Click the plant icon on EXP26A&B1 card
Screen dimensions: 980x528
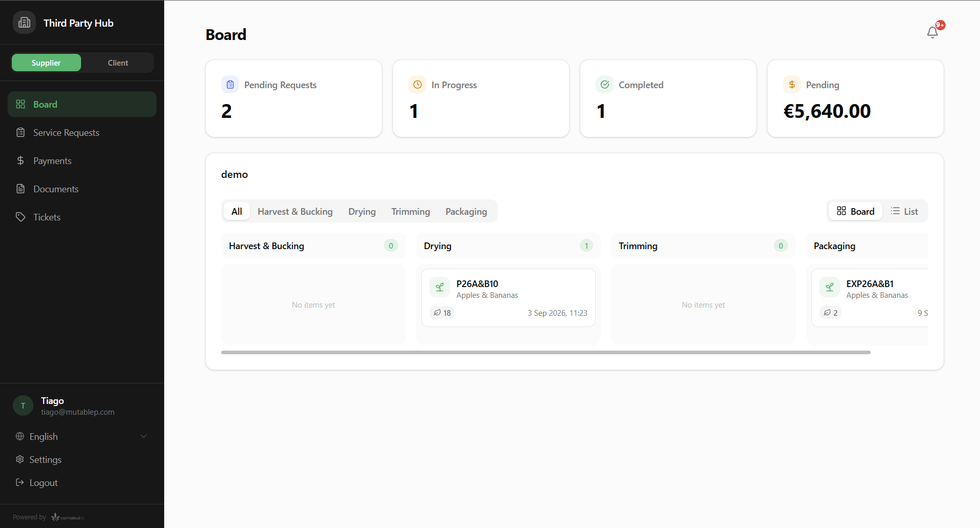tap(830, 288)
